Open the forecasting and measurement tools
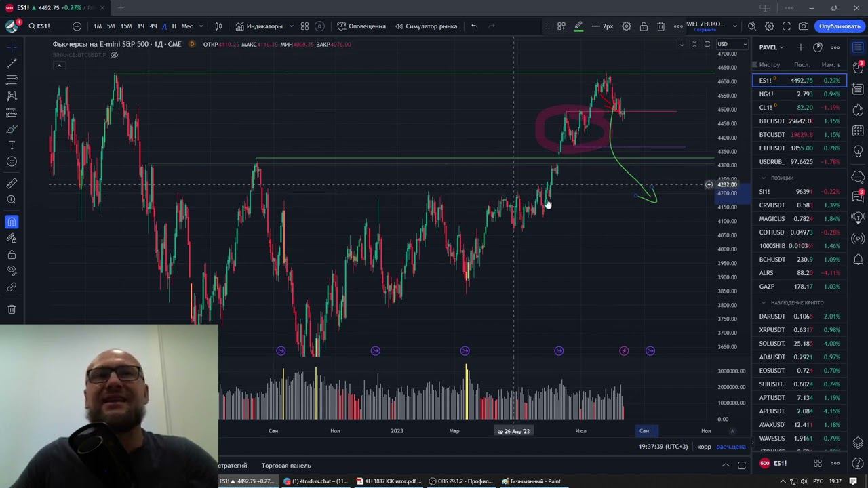The width and height of the screenshot is (868, 488). [x=12, y=113]
